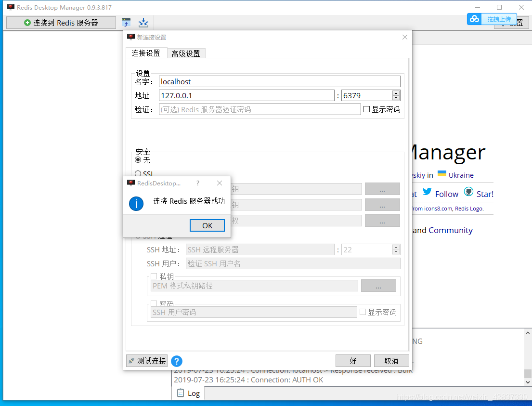Open the Redis Logo link
The height and width of the screenshot is (406, 532).
(x=468, y=209)
